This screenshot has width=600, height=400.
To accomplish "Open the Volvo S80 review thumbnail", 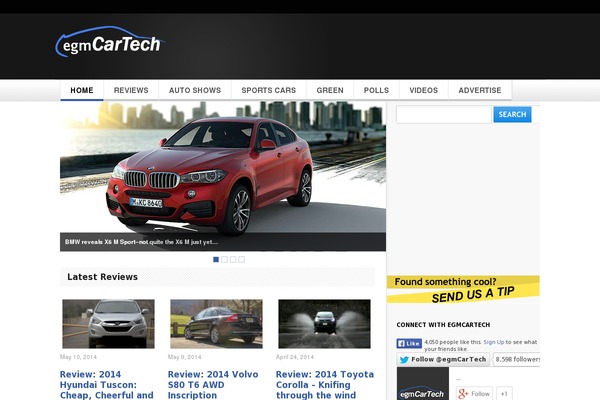I will click(x=217, y=324).
